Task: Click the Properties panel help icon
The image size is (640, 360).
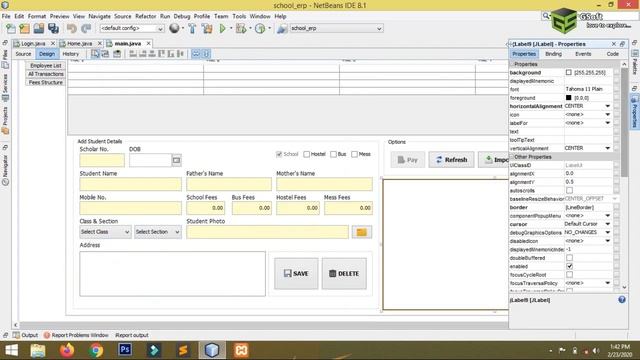Action: click(x=622, y=300)
